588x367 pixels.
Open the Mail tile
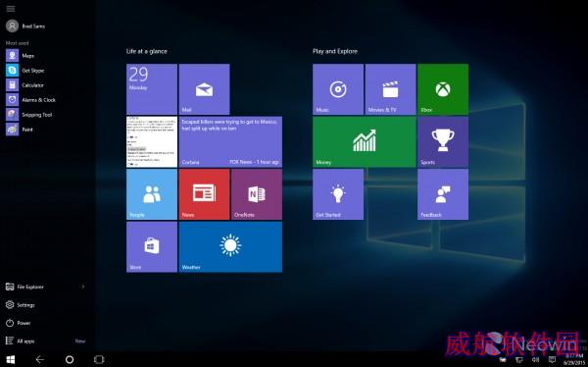click(x=204, y=89)
